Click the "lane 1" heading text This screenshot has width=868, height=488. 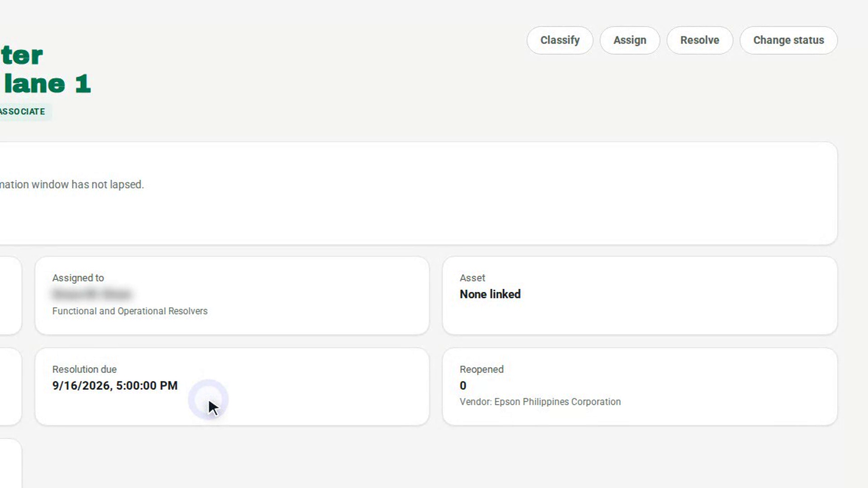tap(47, 84)
